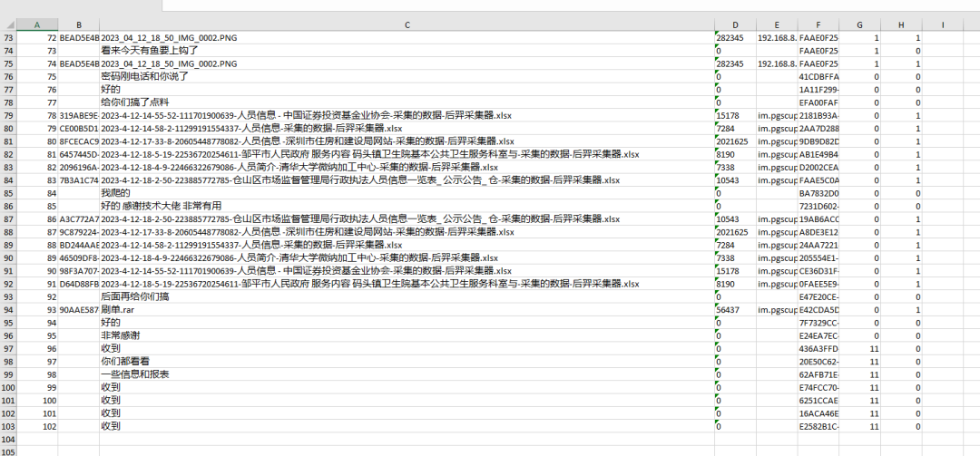Select row 73 header
Screen dimensions: 980x456
tap(7, 38)
